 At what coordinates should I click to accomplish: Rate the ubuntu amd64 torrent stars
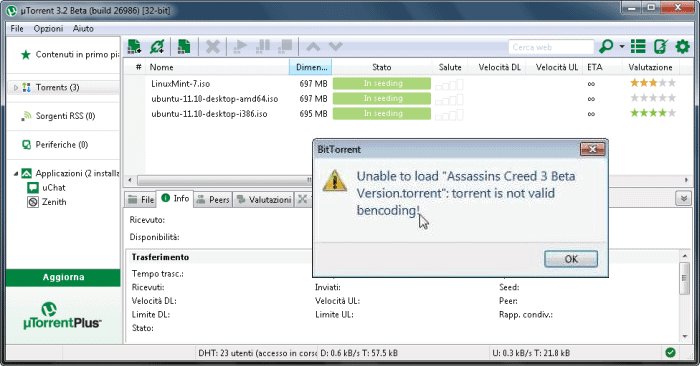tap(653, 98)
